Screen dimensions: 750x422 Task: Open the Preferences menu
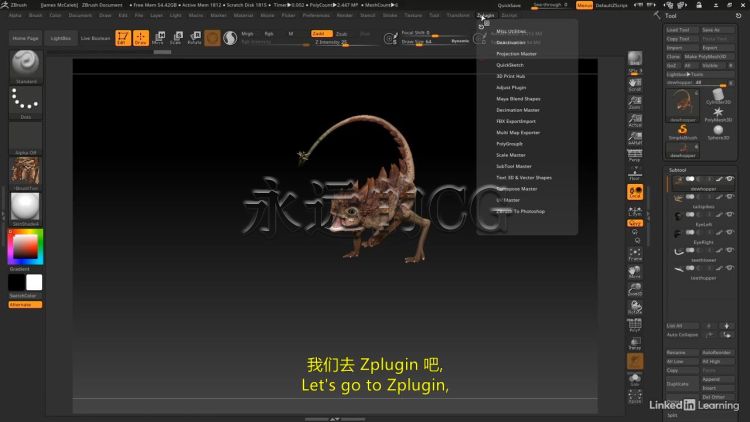[316, 15]
